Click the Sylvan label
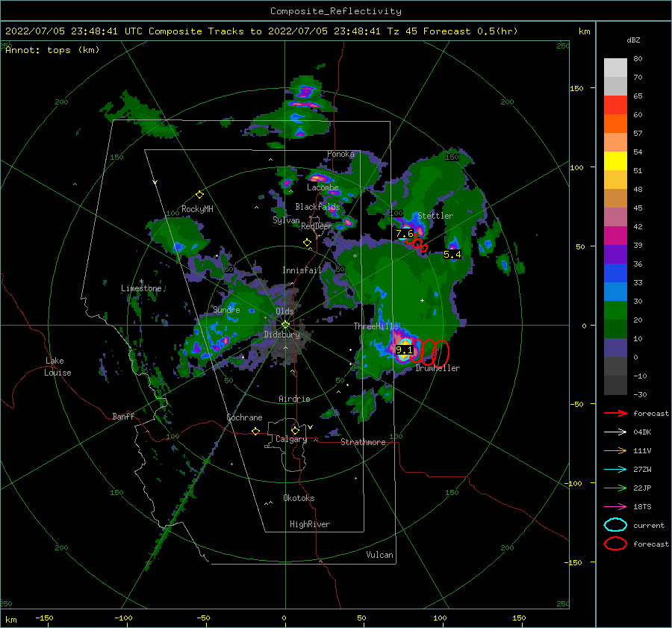This screenshot has width=672, height=628. [286, 220]
